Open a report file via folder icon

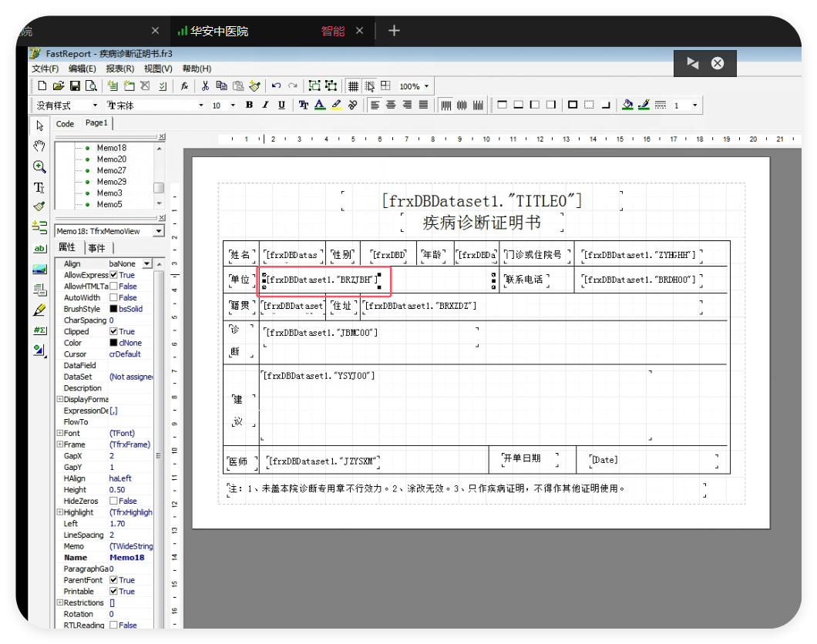pos(59,86)
